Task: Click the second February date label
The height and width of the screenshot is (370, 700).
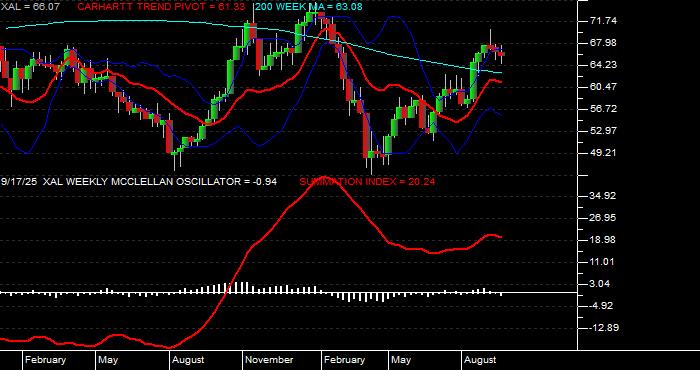Action: [345, 360]
